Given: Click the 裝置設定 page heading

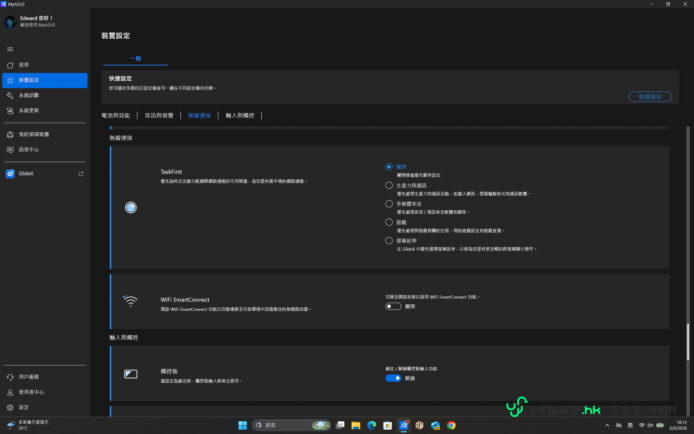Looking at the screenshot, I should (x=116, y=36).
